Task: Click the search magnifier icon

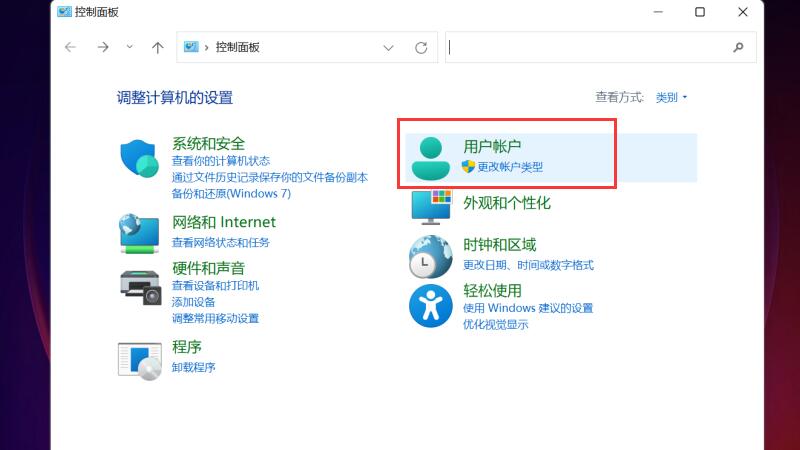Action: click(x=738, y=47)
